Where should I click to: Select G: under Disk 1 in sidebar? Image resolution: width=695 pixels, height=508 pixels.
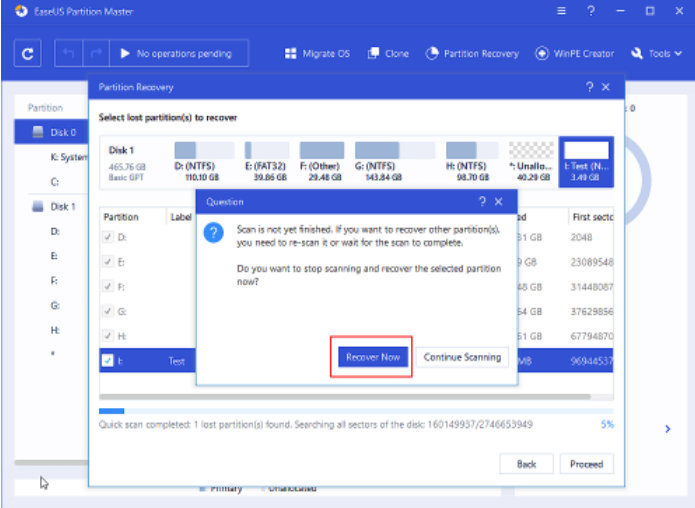coord(55,305)
